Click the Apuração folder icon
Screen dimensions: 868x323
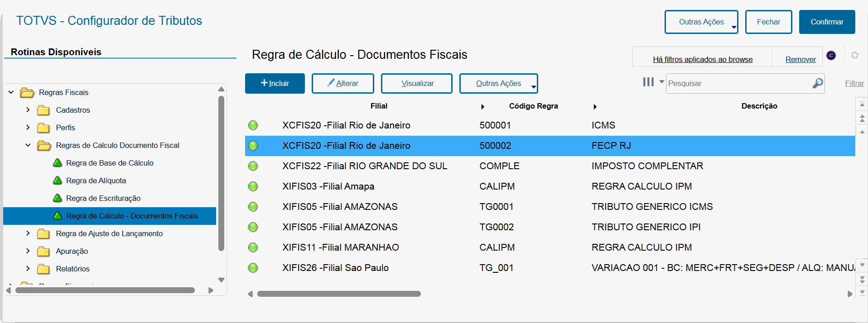click(x=43, y=252)
